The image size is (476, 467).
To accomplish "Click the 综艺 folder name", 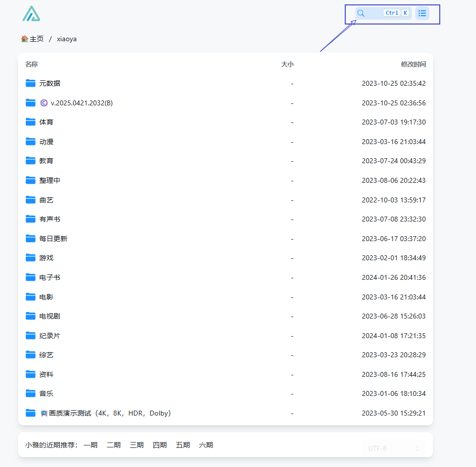I will 46,355.
